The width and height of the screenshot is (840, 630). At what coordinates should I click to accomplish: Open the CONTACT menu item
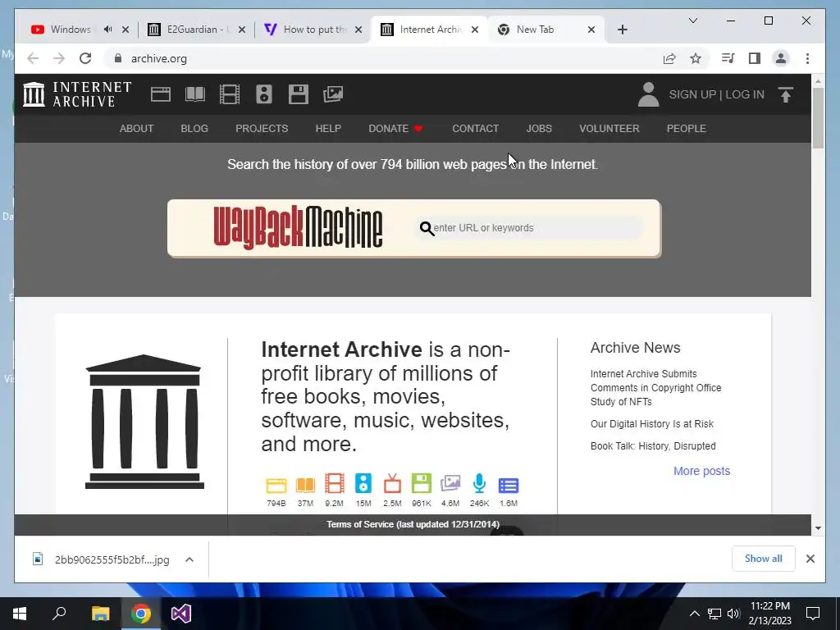click(x=475, y=129)
